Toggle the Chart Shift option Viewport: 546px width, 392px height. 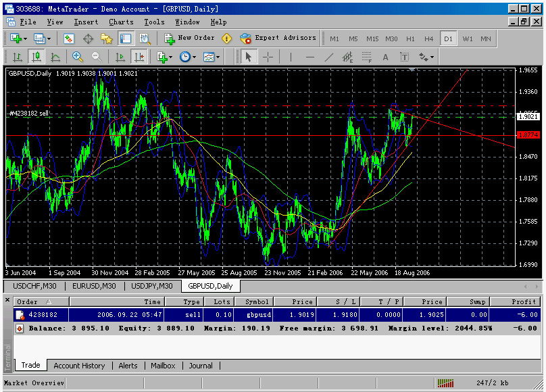pyautogui.click(x=139, y=57)
